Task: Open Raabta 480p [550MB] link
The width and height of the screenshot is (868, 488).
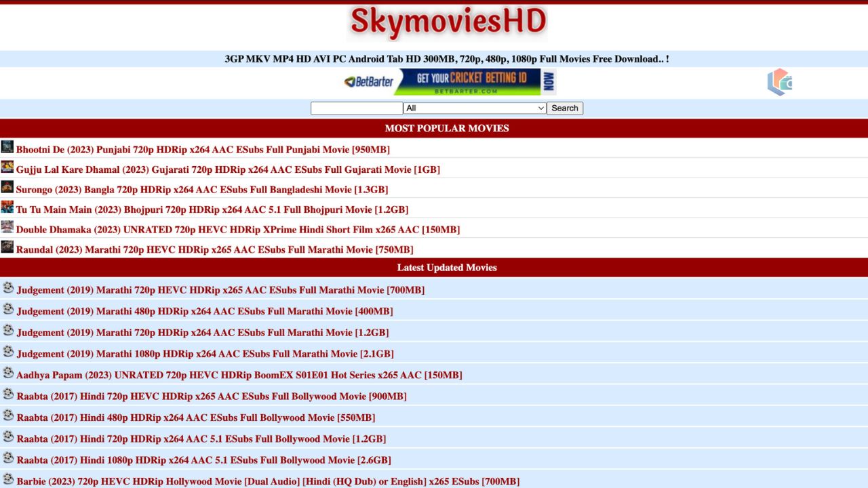Action: pos(196,418)
